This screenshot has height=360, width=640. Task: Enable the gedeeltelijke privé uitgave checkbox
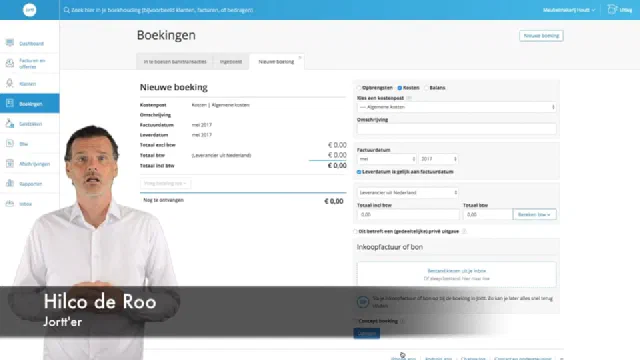[x=356, y=231]
